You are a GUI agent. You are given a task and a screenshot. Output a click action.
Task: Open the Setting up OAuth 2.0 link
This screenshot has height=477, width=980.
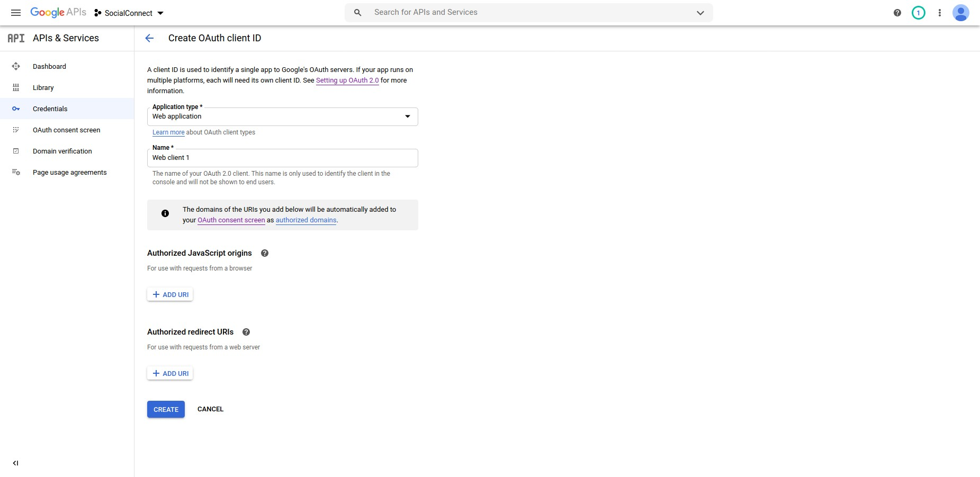pos(347,80)
